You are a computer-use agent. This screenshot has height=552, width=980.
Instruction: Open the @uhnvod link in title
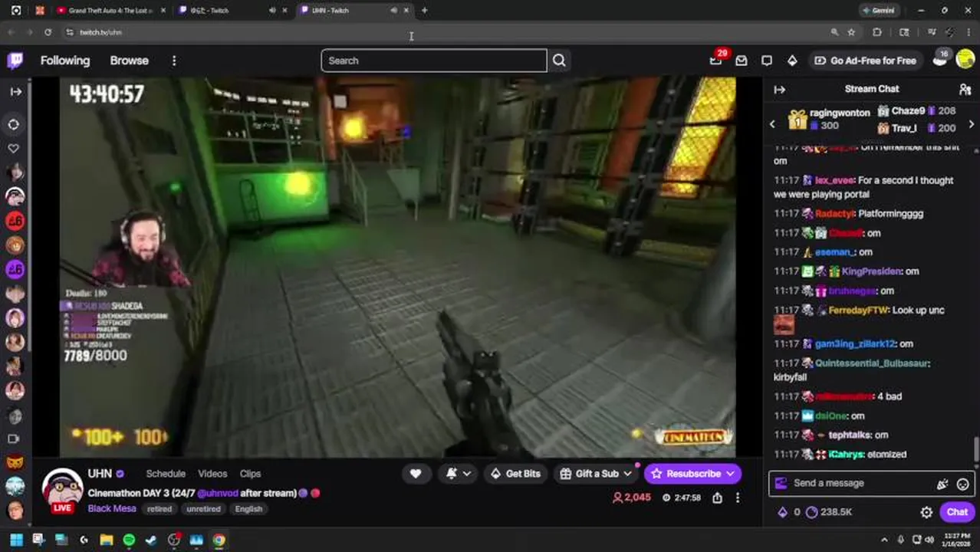click(216, 493)
